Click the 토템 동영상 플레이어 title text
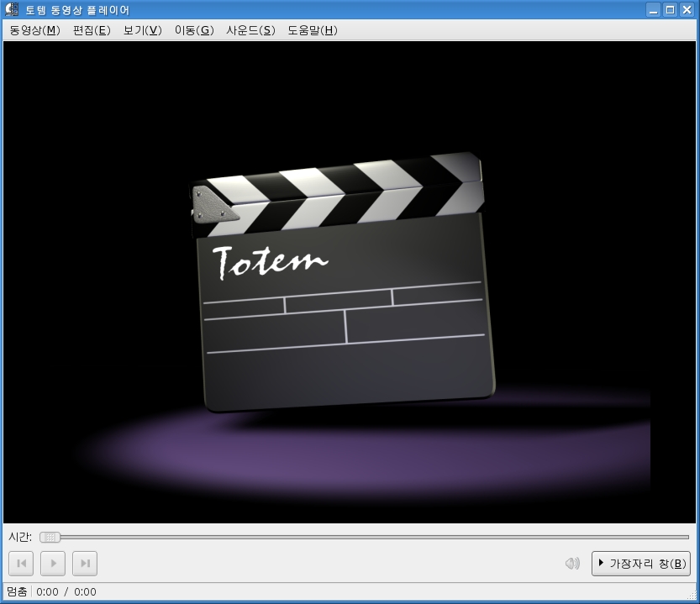 77,10
